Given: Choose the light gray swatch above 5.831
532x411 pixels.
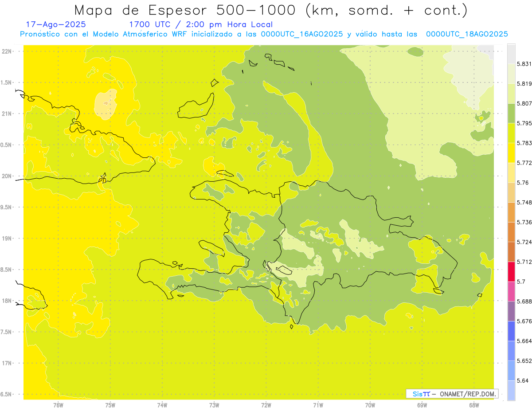Looking at the screenshot, I should coord(511,54).
